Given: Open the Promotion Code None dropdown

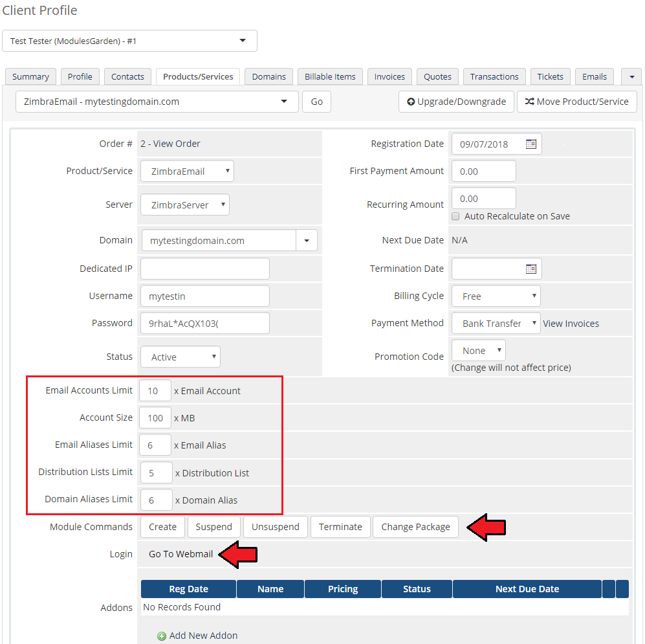Looking at the screenshot, I should tap(478, 350).
